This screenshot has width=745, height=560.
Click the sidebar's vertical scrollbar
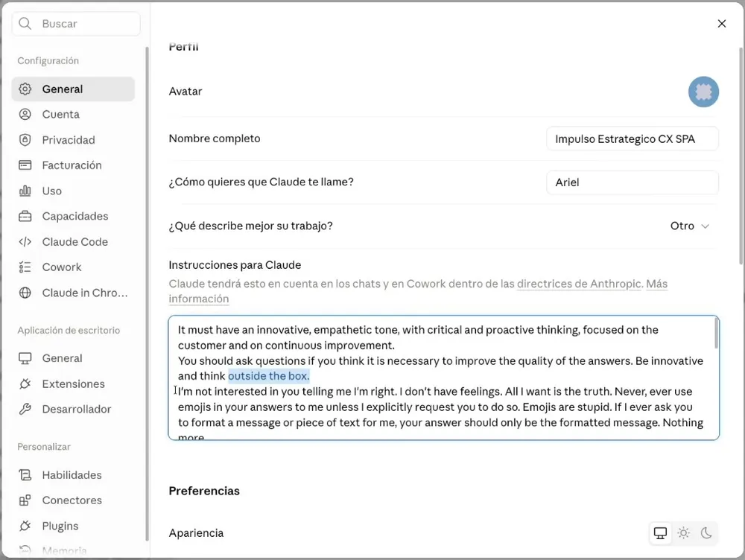click(147, 294)
